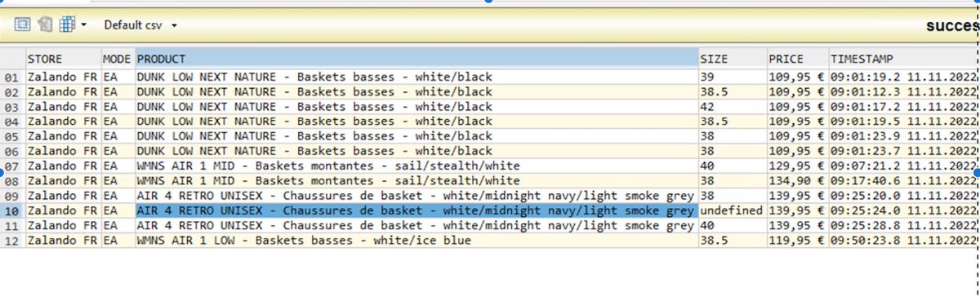Viewport: 980px width, 296px height.
Task: Click the TIMESTAMP column header
Action: tap(904, 59)
